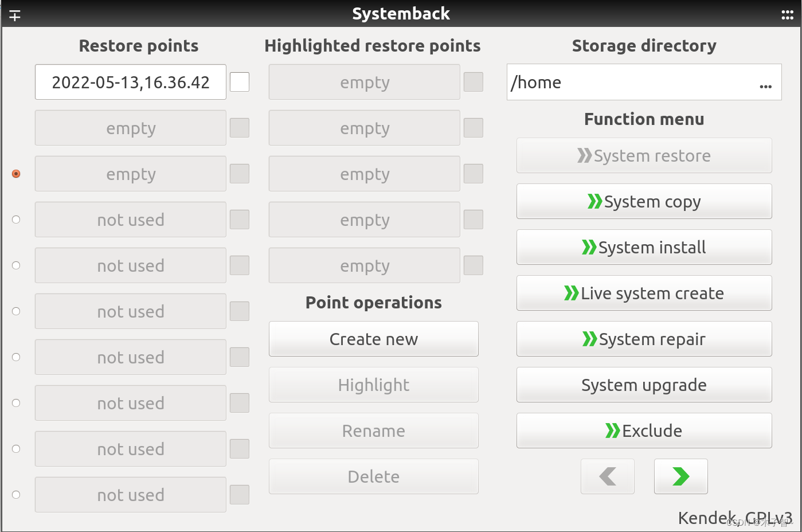This screenshot has width=802, height=532.
Task: Click the first highlighted restore point 'empty' field
Action: [x=365, y=82]
